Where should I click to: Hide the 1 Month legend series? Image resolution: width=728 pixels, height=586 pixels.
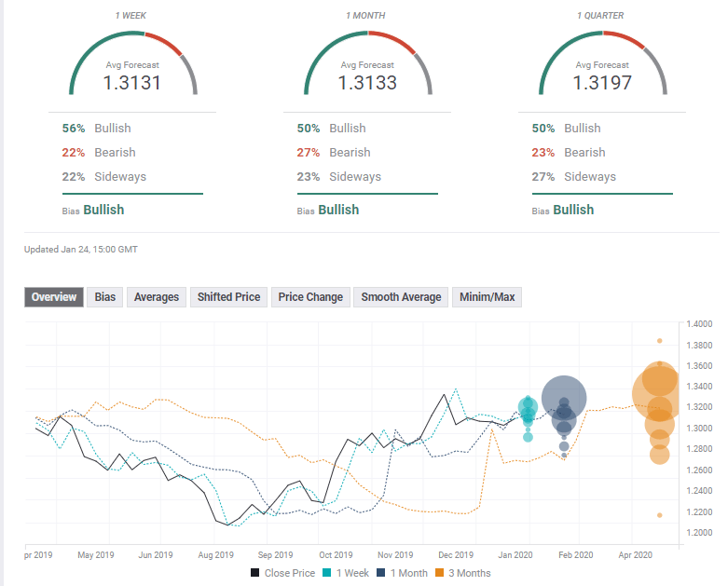tap(405, 573)
